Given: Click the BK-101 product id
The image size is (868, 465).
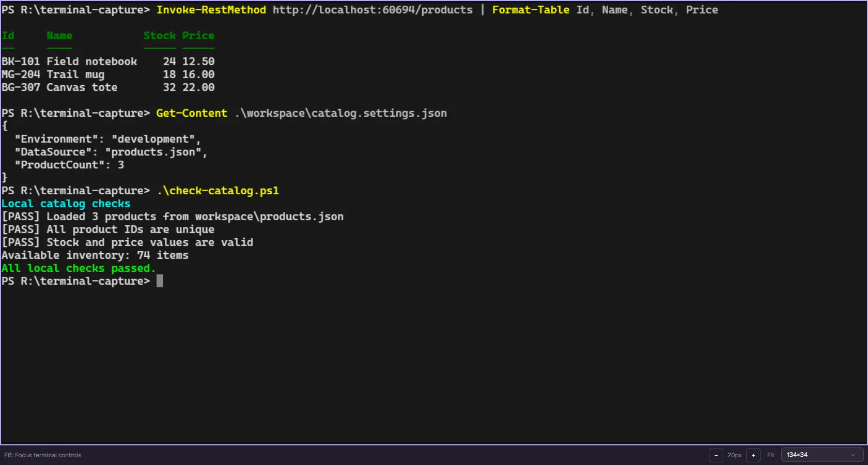Looking at the screenshot, I should (x=21, y=61).
